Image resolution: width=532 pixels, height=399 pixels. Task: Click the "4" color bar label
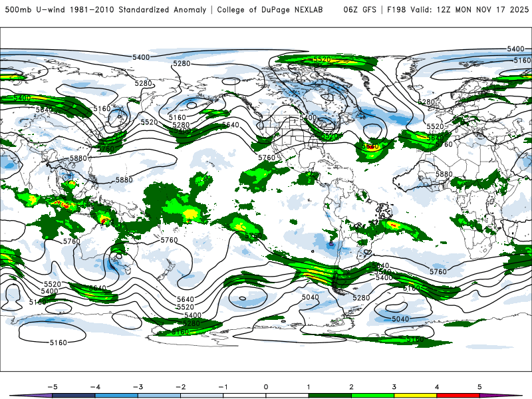(x=437, y=387)
